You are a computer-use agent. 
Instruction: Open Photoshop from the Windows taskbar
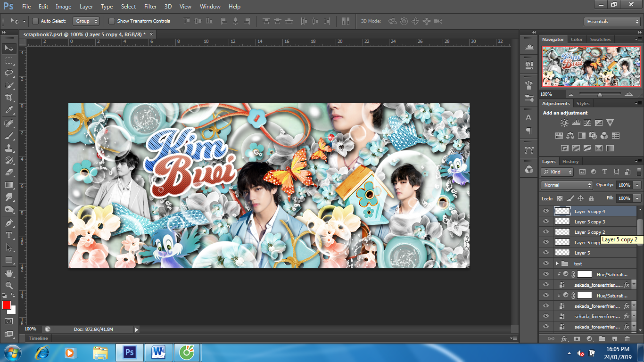coord(129,352)
